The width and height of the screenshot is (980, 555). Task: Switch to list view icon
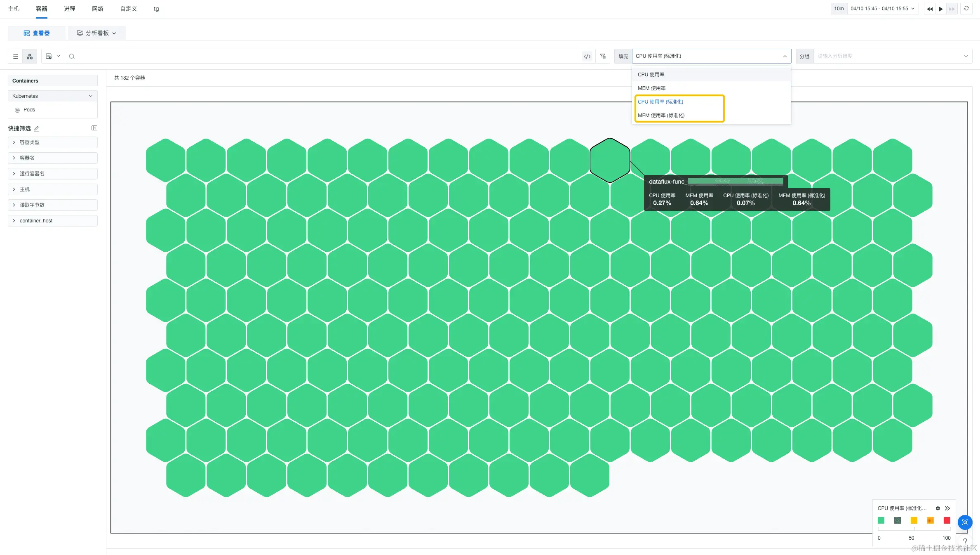(15, 57)
